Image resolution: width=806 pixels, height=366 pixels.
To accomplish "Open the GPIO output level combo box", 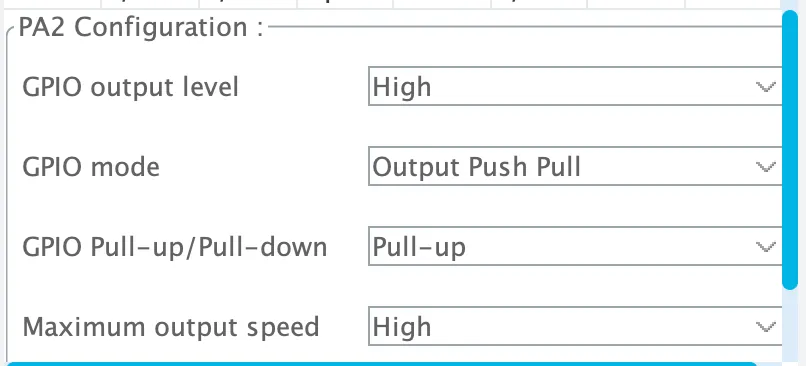I will pyautogui.click(x=575, y=86).
